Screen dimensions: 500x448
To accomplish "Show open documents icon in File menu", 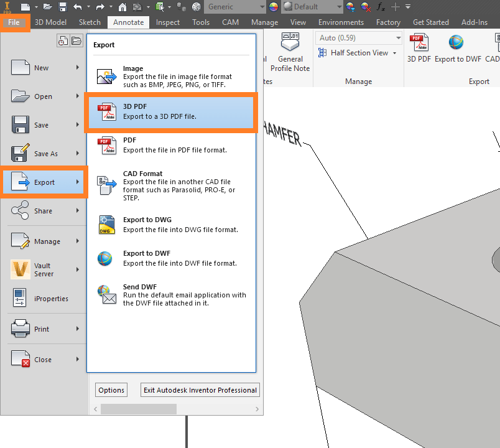I will tap(76, 41).
